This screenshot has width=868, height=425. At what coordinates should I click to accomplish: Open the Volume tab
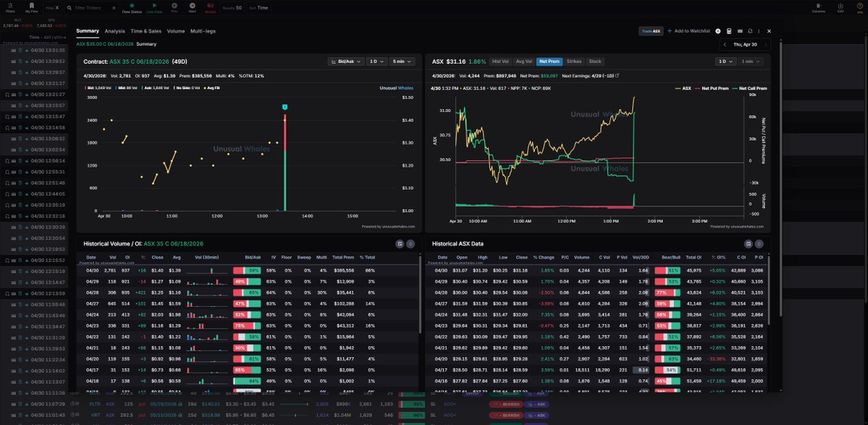tap(176, 31)
